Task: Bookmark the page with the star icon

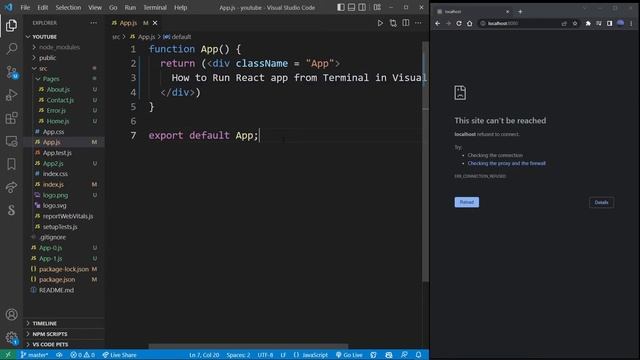Action: click(575, 24)
